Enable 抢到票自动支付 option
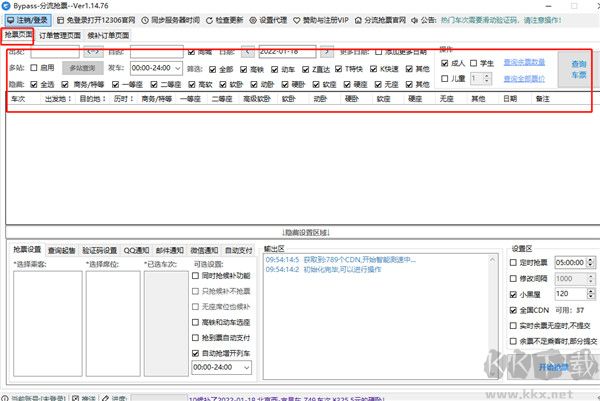Viewport: 600px width, 401px height. click(195, 338)
